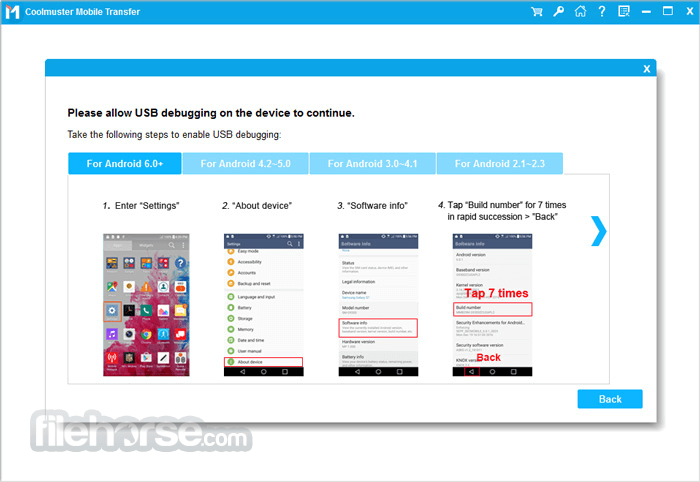The height and width of the screenshot is (482, 700).
Task: Open the shopping cart purchase icon
Action: (537, 12)
